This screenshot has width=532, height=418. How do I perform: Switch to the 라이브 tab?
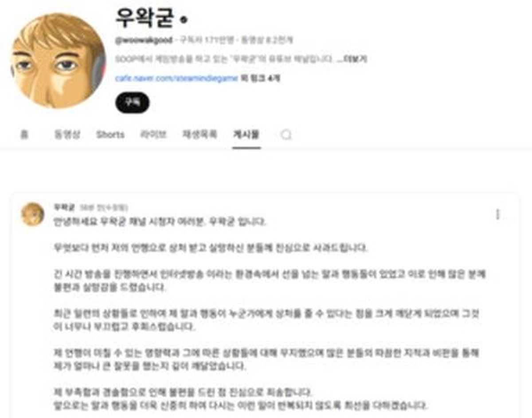pos(153,134)
